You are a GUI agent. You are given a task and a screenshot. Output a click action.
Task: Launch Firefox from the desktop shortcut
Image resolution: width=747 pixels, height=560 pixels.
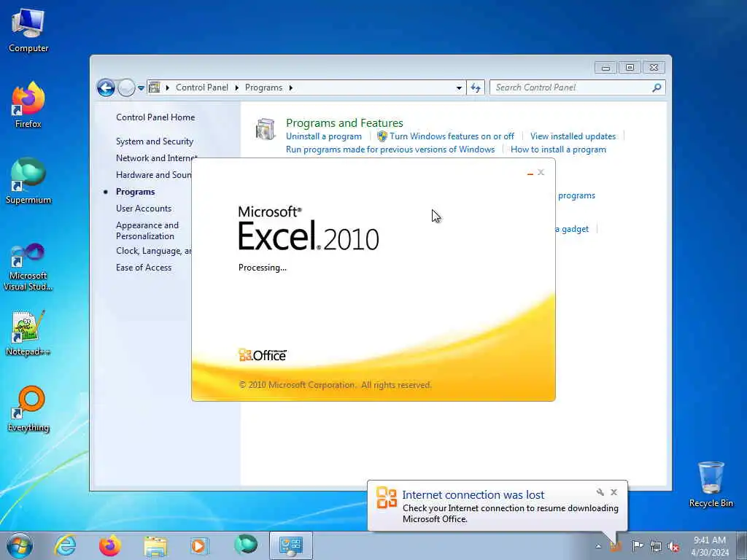[28, 105]
